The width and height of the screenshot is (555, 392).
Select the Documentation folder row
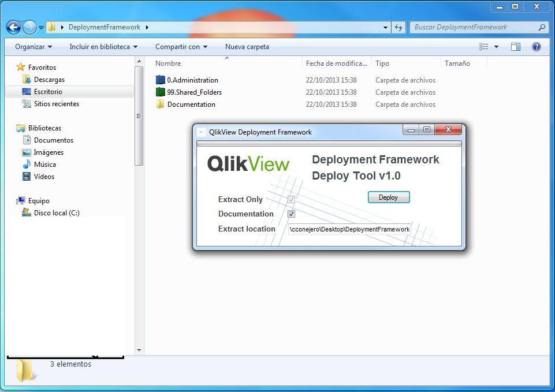[296, 104]
